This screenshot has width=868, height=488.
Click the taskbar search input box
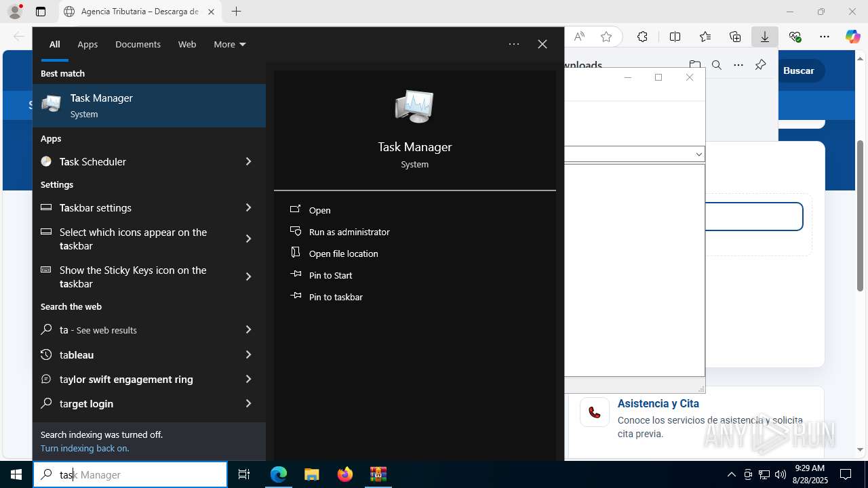130,474
